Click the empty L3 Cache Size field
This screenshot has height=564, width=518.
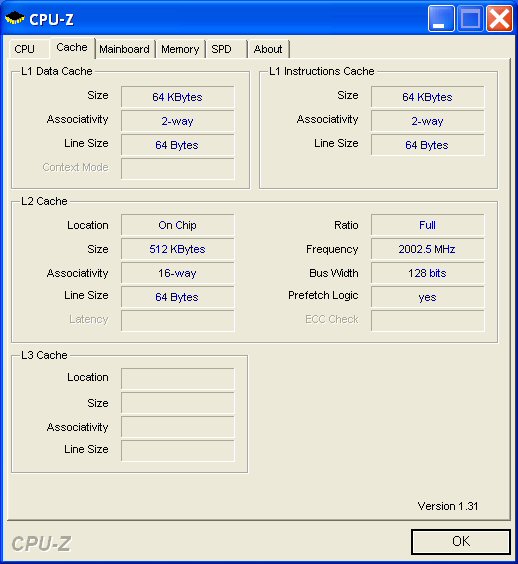pos(177,403)
